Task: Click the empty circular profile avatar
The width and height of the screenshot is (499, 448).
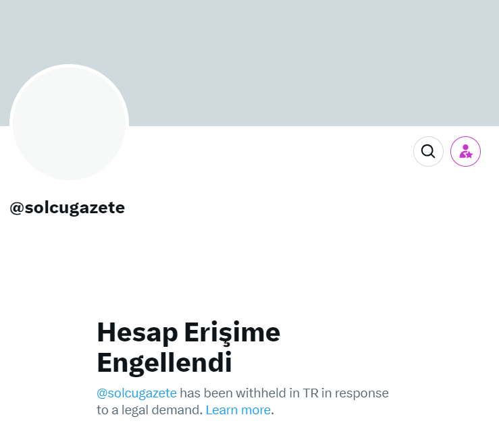Action: coord(69,123)
